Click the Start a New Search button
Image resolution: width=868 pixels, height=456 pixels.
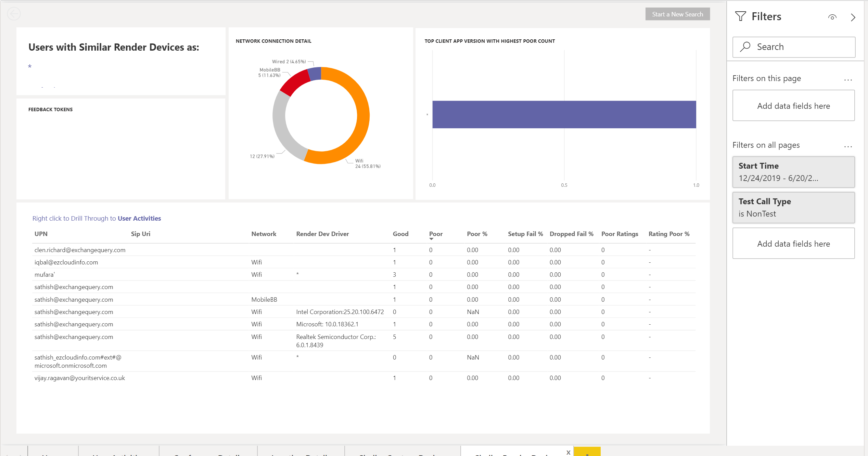point(677,14)
